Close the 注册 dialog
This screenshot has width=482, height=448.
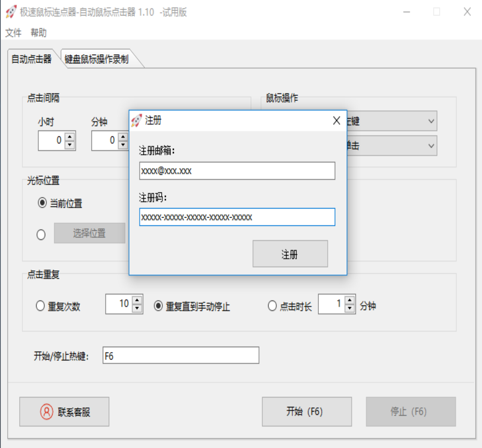(x=336, y=120)
